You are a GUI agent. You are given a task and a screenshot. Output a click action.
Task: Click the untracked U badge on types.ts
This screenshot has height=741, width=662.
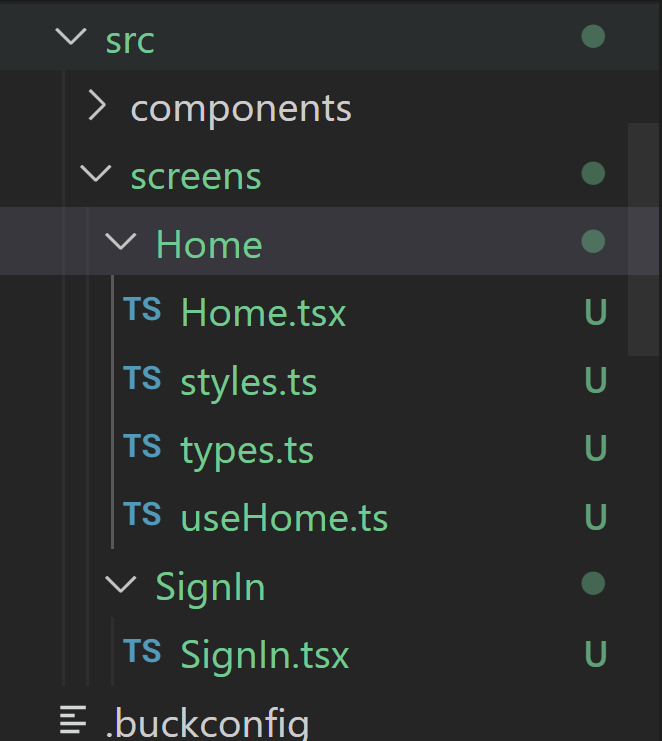595,448
